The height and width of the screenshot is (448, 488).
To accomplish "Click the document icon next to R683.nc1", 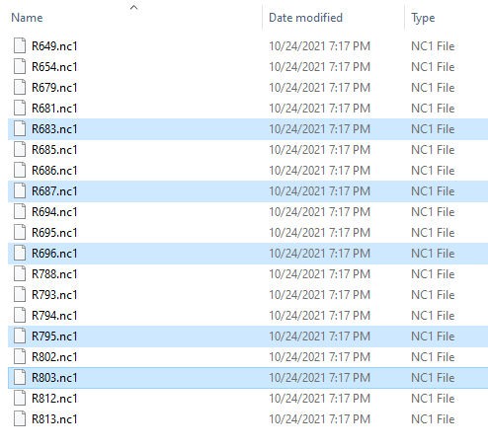I will pyautogui.click(x=20, y=128).
